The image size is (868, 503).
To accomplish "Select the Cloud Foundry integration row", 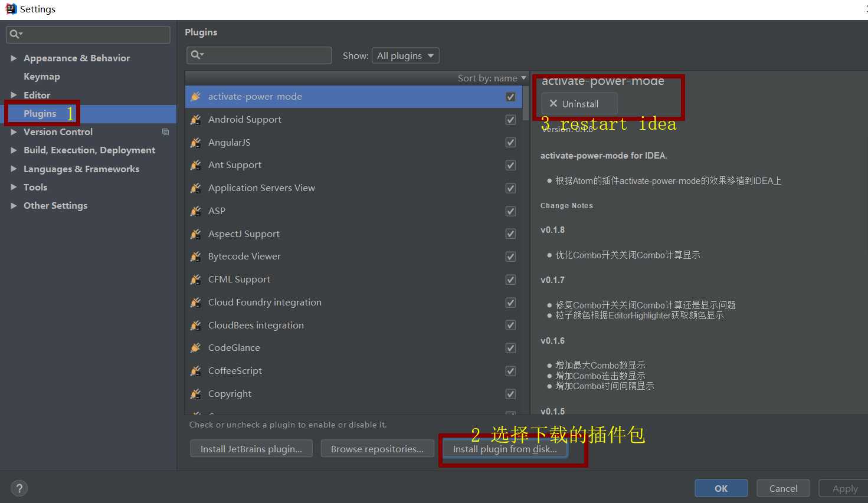I will pyautogui.click(x=353, y=303).
